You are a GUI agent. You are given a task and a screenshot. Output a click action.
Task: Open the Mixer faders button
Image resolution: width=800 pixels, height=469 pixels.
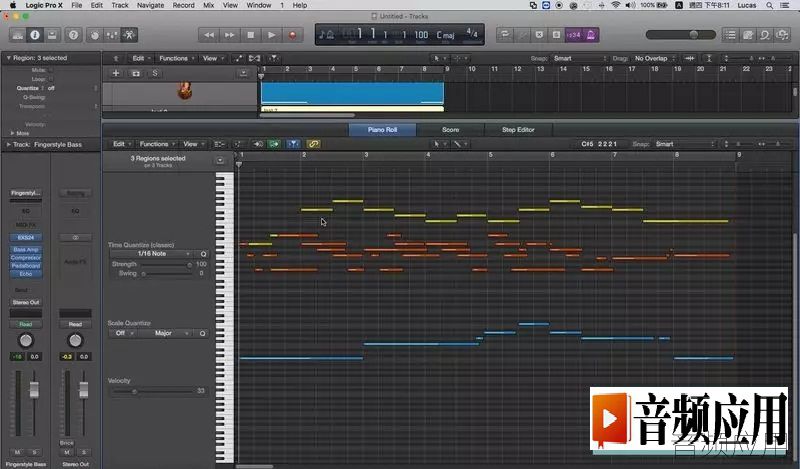(112, 35)
